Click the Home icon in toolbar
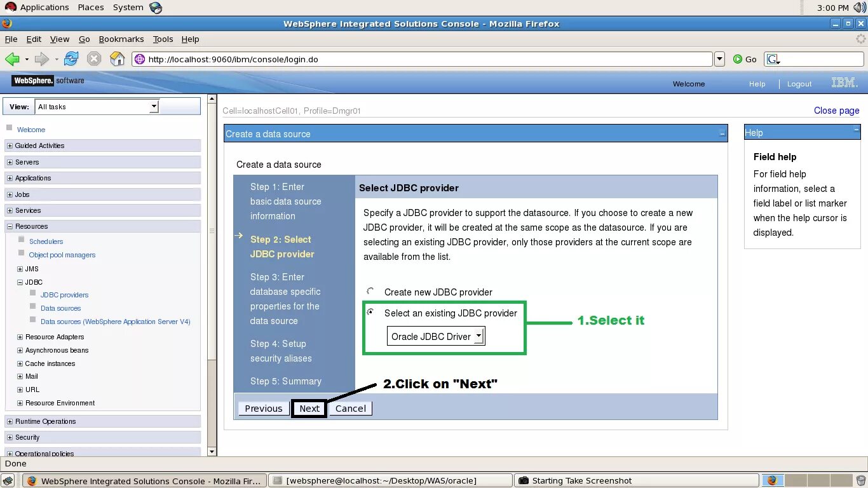Viewport: 868px width, 488px height. [x=118, y=59]
